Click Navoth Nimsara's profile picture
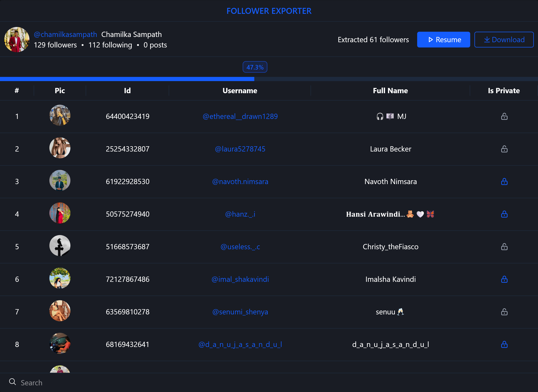538x392 pixels. [x=60, y=180]
